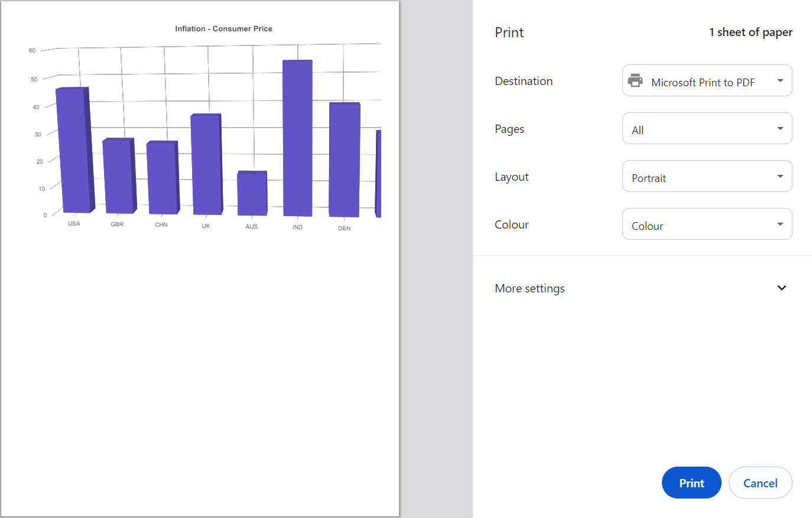Image resolution: width=812 pixels, height=518 pixels.
Task: Click the AUS bar in the chart preview
Action: pos(252,193)
